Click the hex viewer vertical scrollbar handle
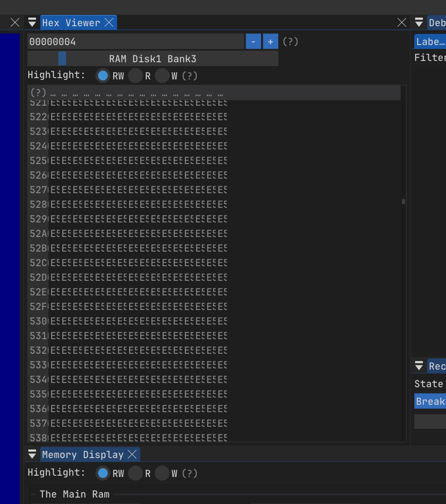This screenshot has height=504, width=446. tap(404, 201)
